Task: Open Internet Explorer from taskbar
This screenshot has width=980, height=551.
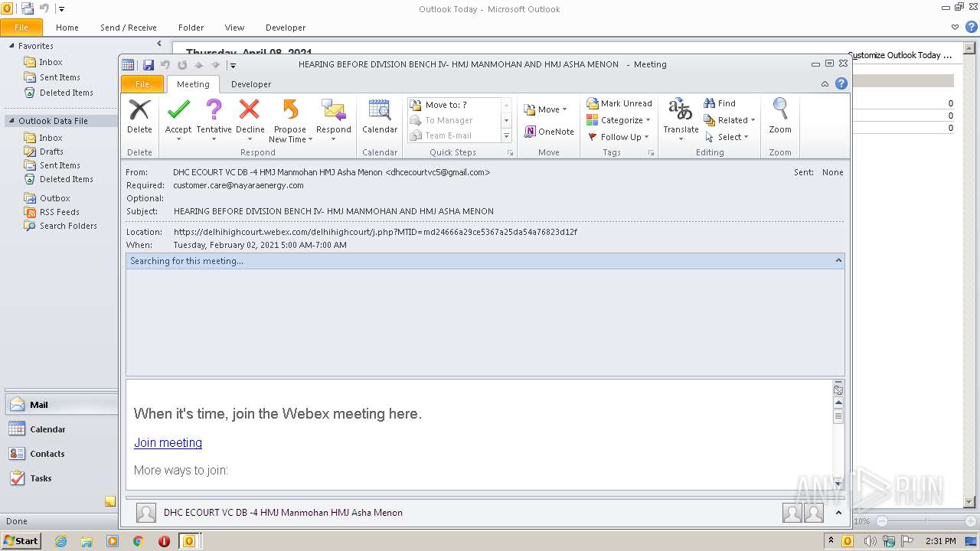Action: pos(60,541)
